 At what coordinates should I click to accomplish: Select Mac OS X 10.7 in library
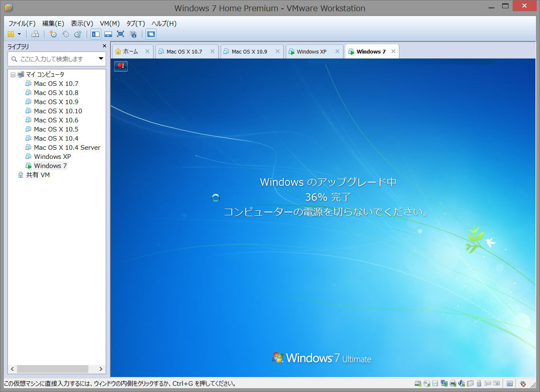coord(56,83)
